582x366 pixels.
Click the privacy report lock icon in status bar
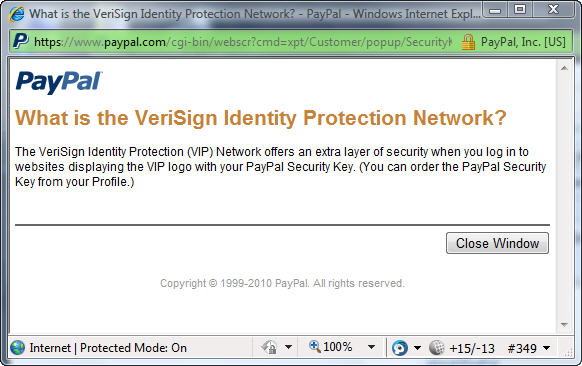pos(269,347)
